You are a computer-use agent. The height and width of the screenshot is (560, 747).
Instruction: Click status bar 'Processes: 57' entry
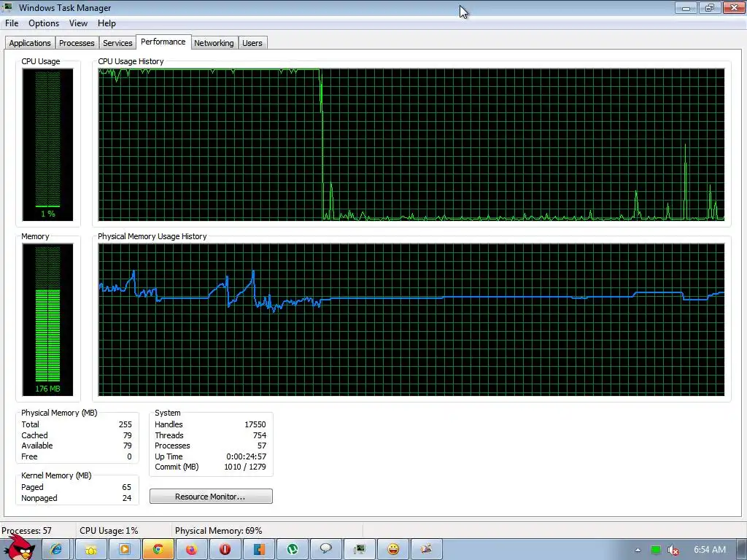pyautogui.click(x=27, y=531)
